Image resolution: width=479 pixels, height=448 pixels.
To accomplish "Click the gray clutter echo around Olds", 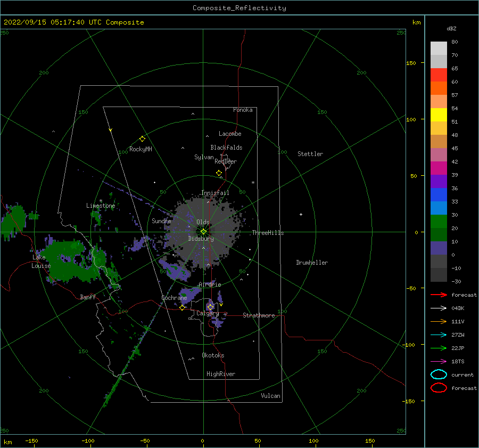I will [x=203, y=231].
